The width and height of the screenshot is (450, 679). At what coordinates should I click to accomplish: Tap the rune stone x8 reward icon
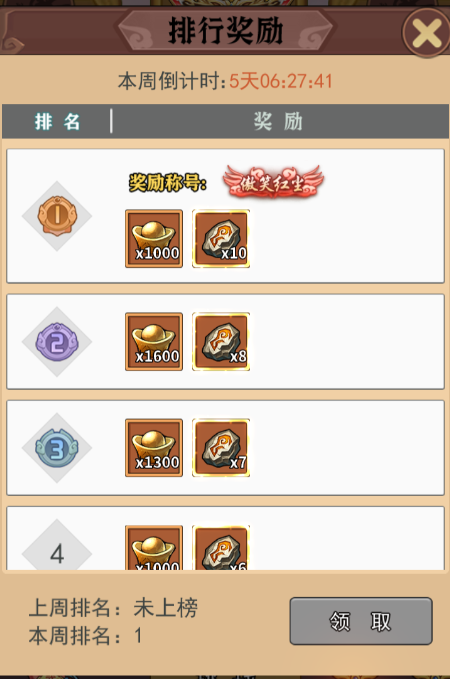pyautogui.click(x=221, y=342)
